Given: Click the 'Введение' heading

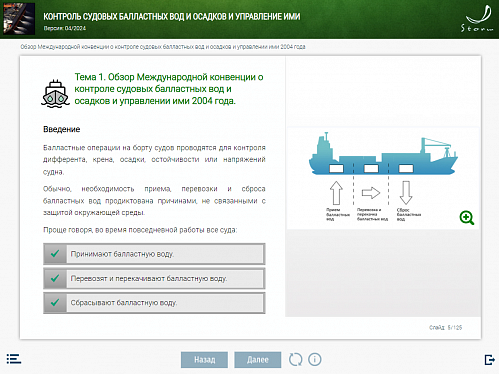Looking at the screenshot, I should pyautogui.click(x=62, y=129).
